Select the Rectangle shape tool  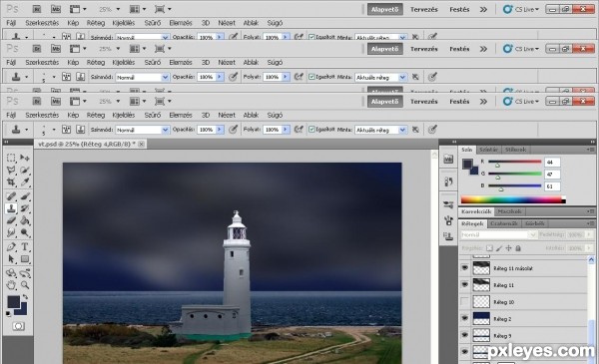click(25, 259)
